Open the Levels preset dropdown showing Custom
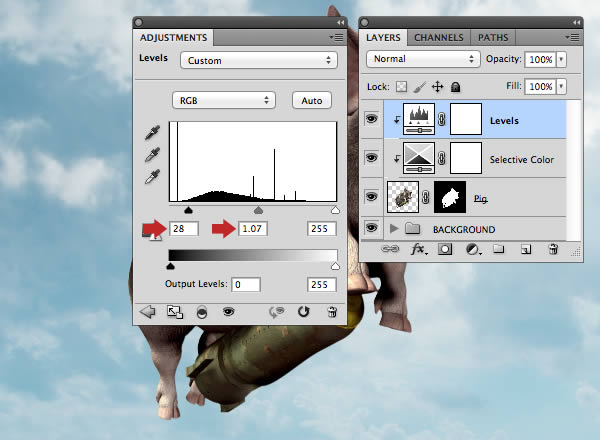Screen dimensions: 600x440 (259, 60)
